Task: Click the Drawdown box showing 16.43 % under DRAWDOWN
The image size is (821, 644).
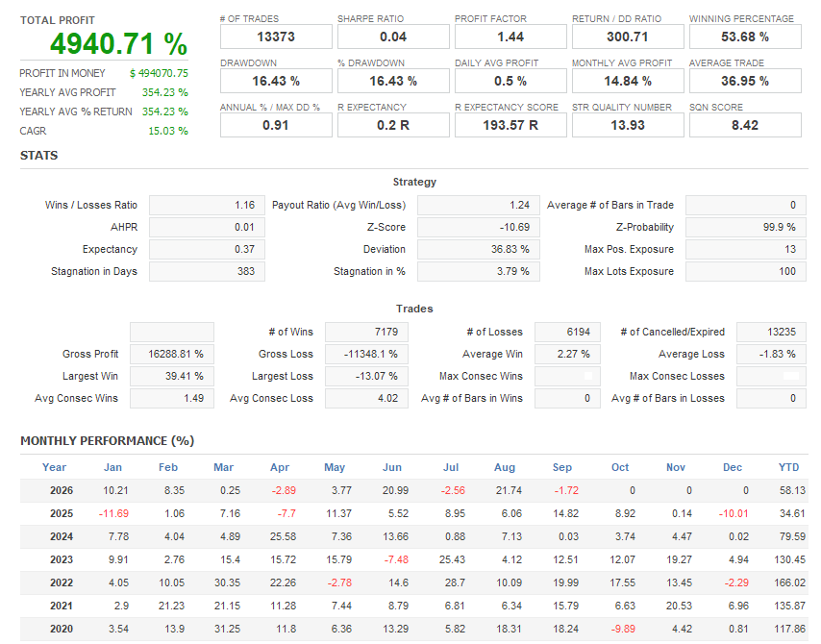Action: click(276, 81)
